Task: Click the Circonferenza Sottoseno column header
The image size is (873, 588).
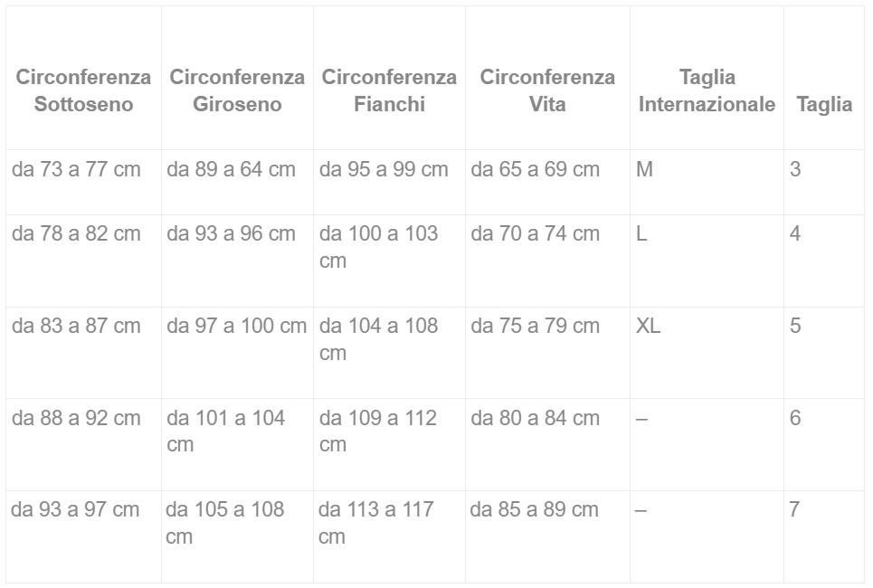Action: point(83,90)
